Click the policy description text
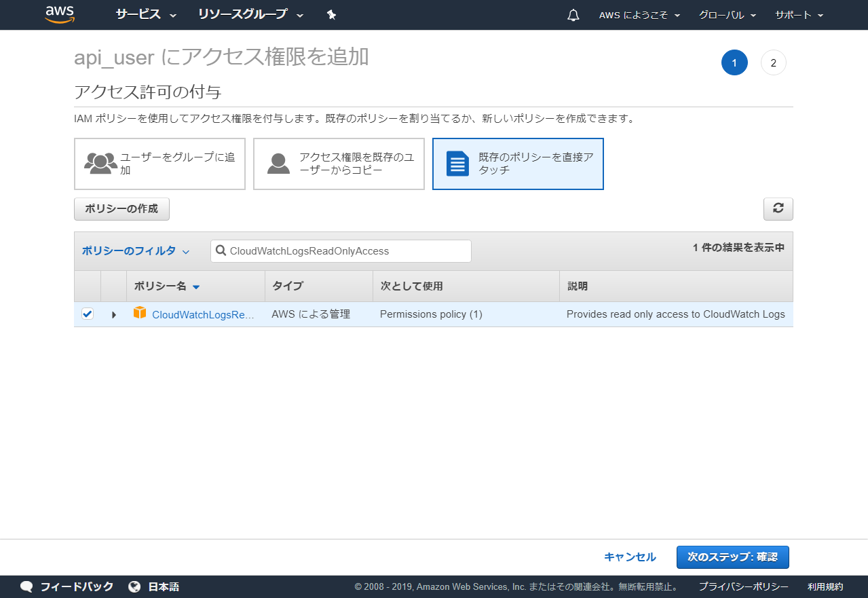 (676, 314)
